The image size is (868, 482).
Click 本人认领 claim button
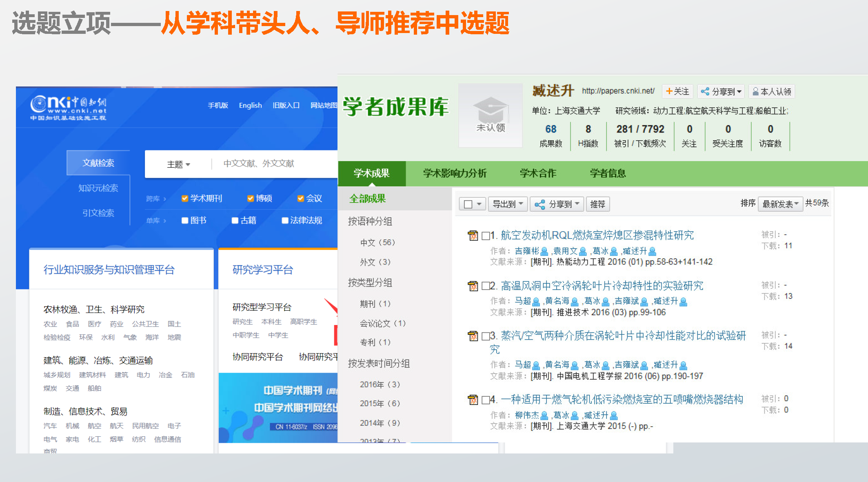pyautogui.click(x=772, y=91)
